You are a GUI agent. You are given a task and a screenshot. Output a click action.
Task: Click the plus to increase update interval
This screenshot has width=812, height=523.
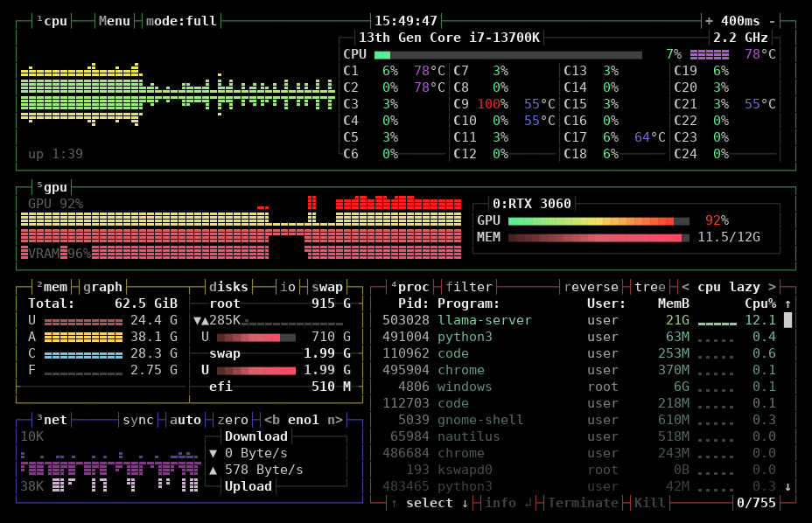tap(709, 21)
